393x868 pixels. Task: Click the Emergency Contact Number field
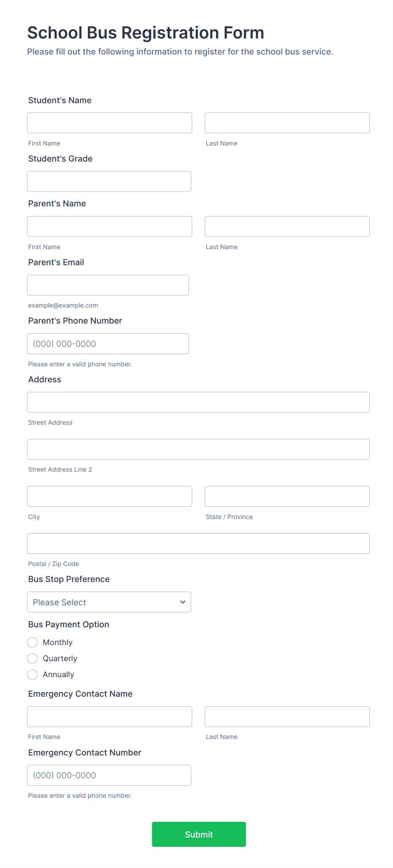pyautogui.click(x=109, y=775)
